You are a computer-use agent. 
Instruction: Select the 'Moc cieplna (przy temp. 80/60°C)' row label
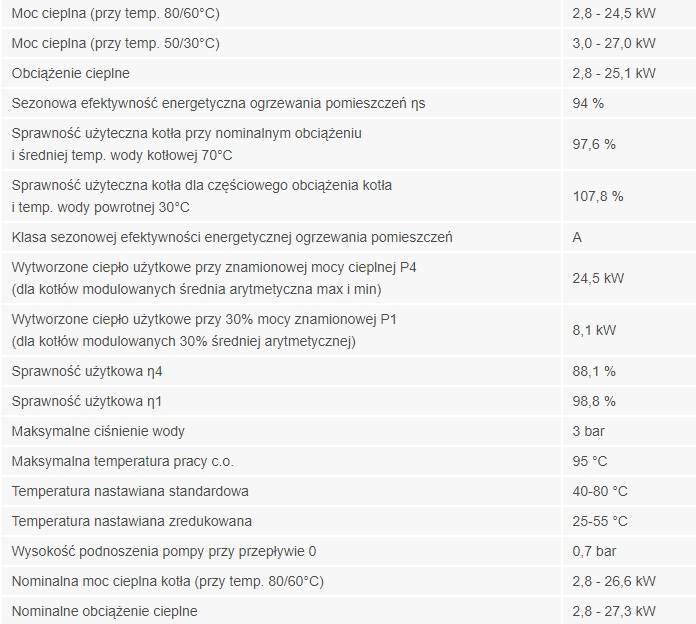pos(115,13)
